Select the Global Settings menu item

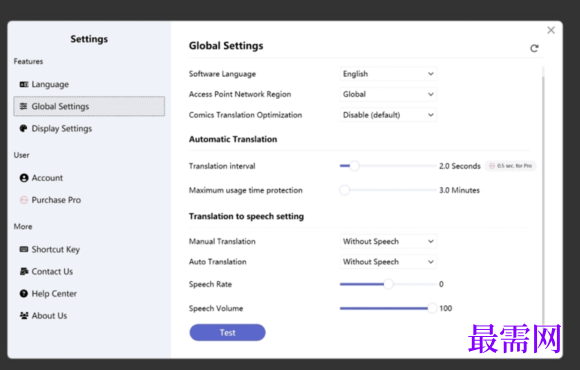point(89,107)
